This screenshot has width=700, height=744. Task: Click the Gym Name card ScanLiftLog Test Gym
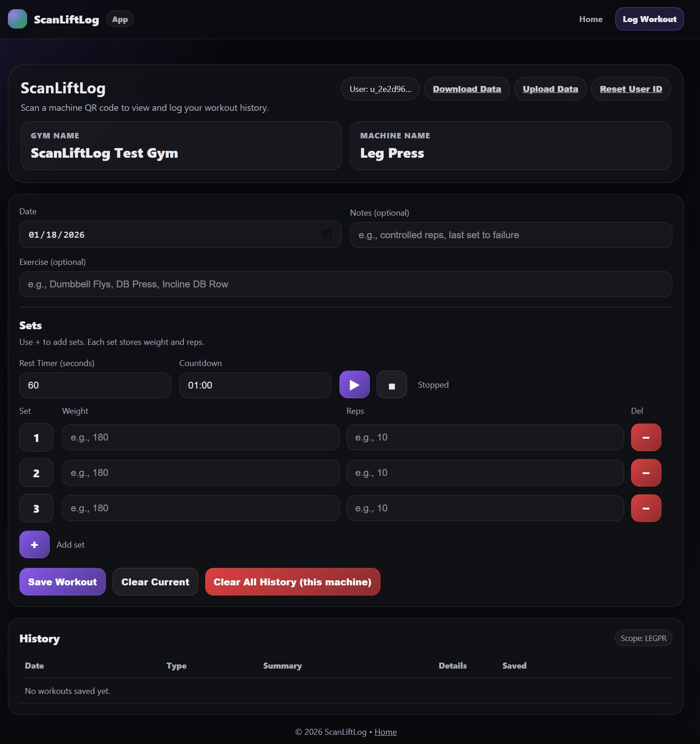181,146
